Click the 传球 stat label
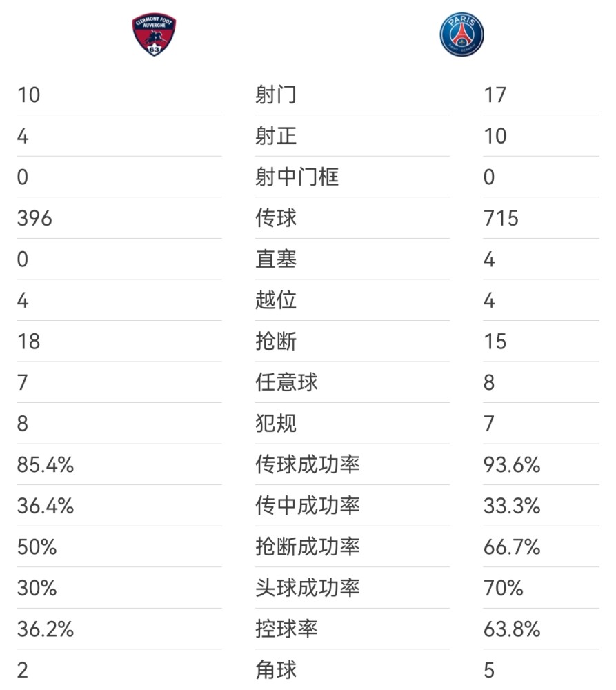Image resolution: width=616 pixels, height=690 pixels. [x=276, y=218]
